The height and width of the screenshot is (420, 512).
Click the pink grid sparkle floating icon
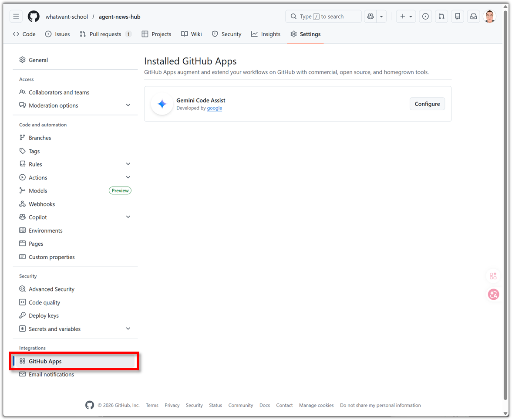click(x=493, y=276)
